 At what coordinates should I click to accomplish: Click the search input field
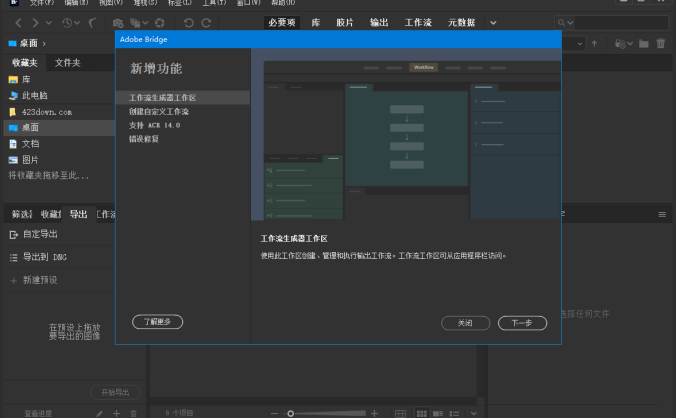(621, 23)
